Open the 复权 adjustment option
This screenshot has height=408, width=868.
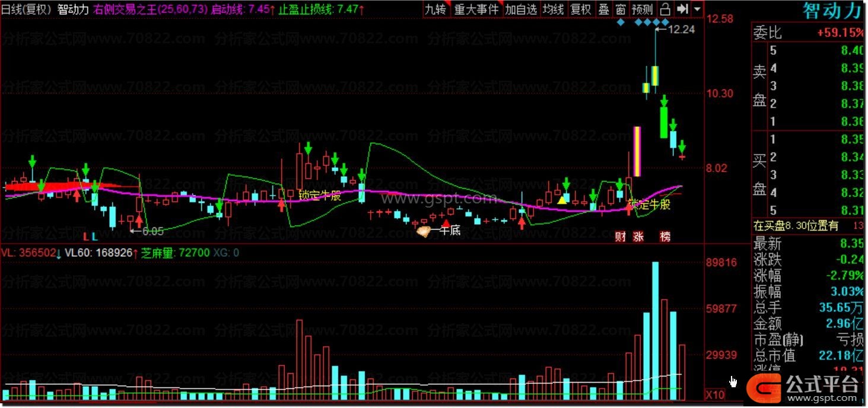click(581, 9)
